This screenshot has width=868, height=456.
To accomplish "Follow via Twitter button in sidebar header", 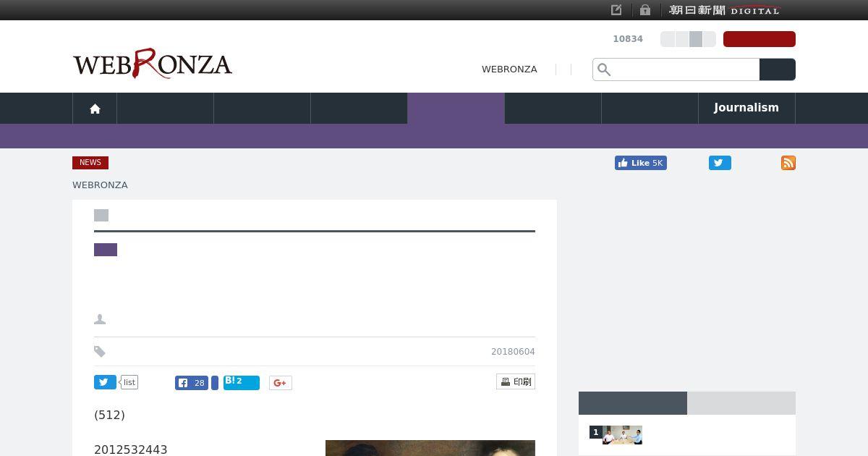I will click(x=720, y=163).
